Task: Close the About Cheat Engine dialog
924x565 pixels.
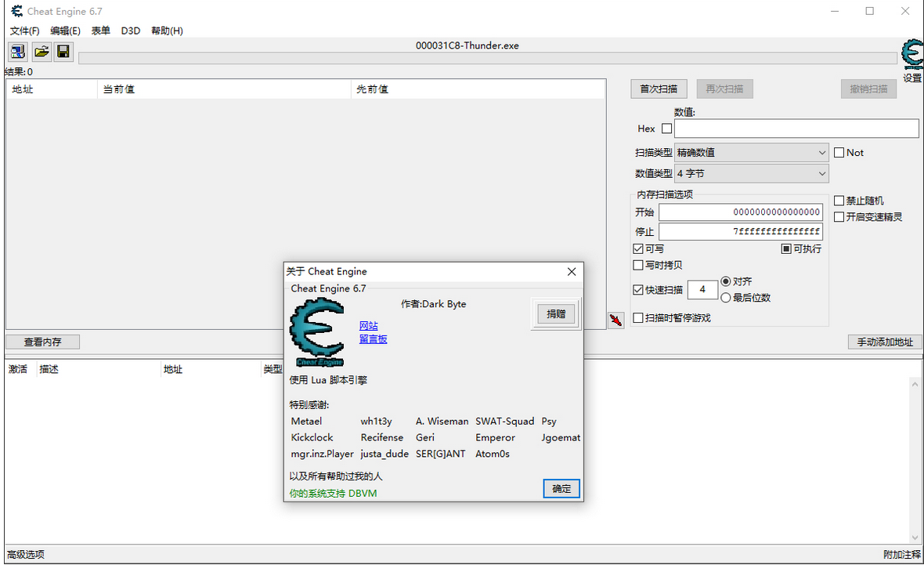Action: point(572,271)
